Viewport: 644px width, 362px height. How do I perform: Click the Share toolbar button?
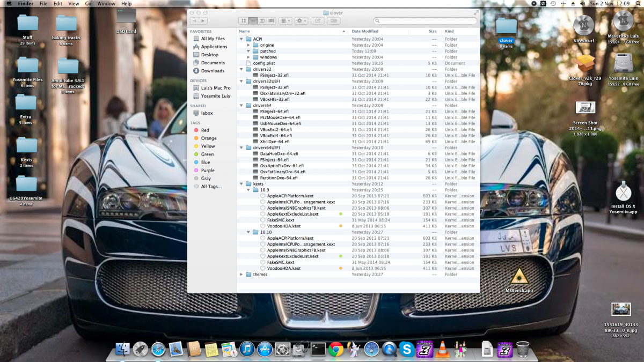click(x=317, y=21)
